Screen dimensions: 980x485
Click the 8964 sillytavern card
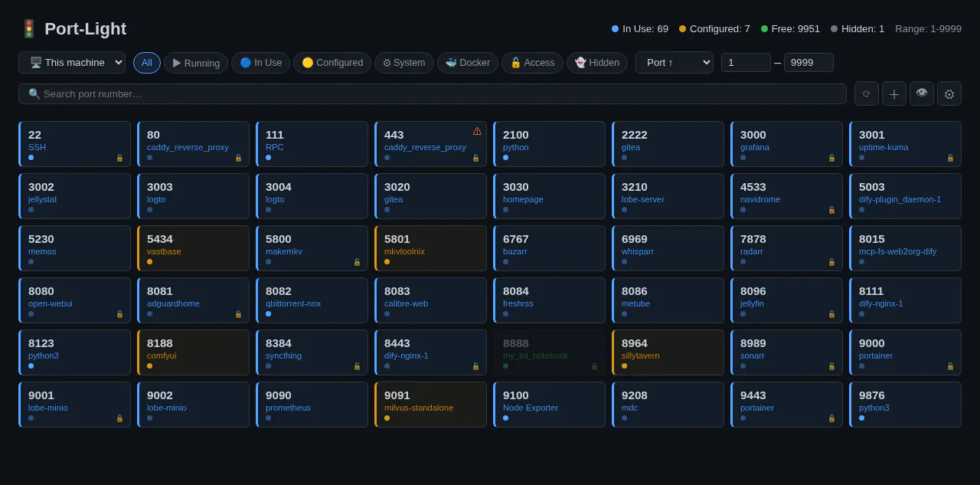668,352
